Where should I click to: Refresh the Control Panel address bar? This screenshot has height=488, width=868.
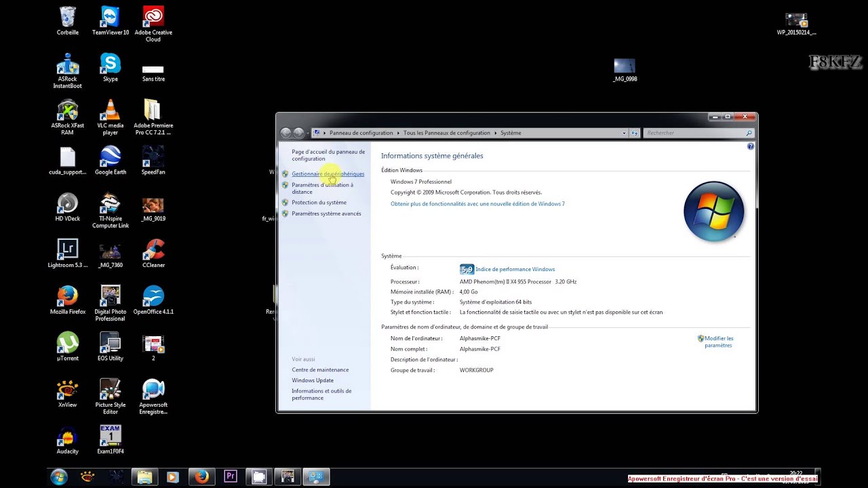click(x=635, y=133)
